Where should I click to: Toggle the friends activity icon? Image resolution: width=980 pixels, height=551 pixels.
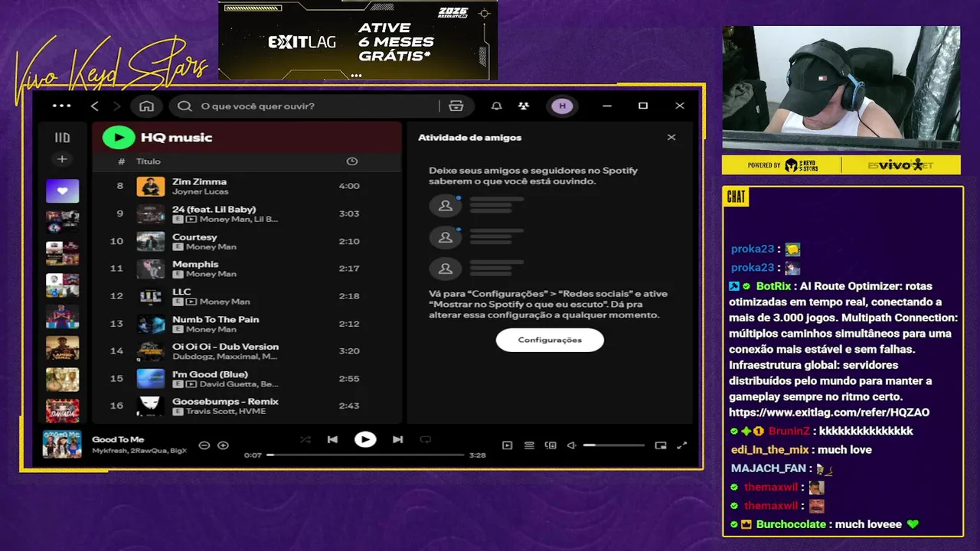tap(523, 106)
